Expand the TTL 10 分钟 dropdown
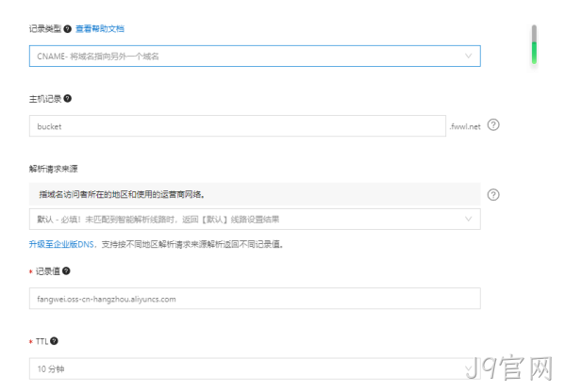Screen dimensions: 565x392 (x=255, y=368)
